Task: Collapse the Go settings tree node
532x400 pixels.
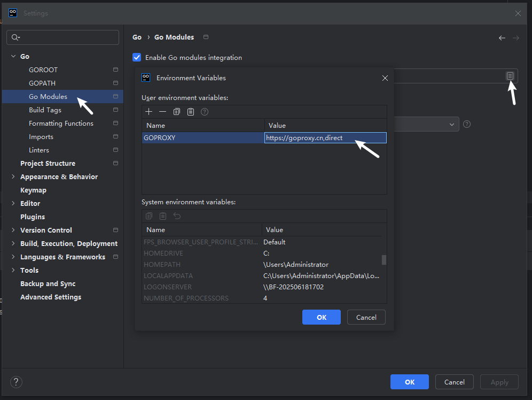Action: pos(13,57)
